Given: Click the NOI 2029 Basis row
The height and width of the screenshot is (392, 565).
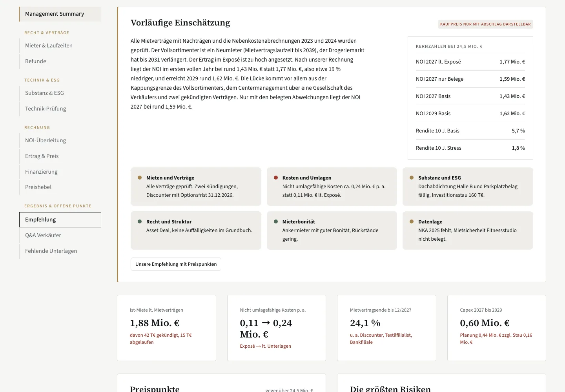Looking at the screenshot, I should [x=470, y=114].
